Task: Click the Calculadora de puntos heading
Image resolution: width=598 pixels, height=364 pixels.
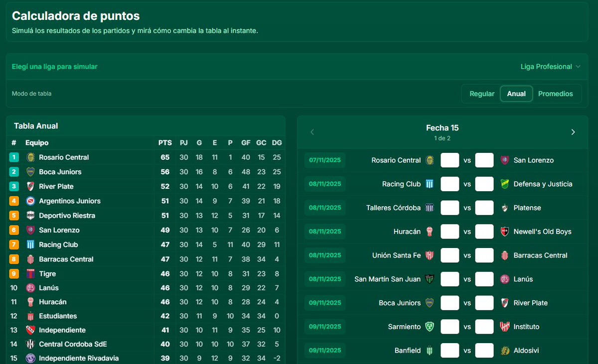Action: [x=76, y=16]
